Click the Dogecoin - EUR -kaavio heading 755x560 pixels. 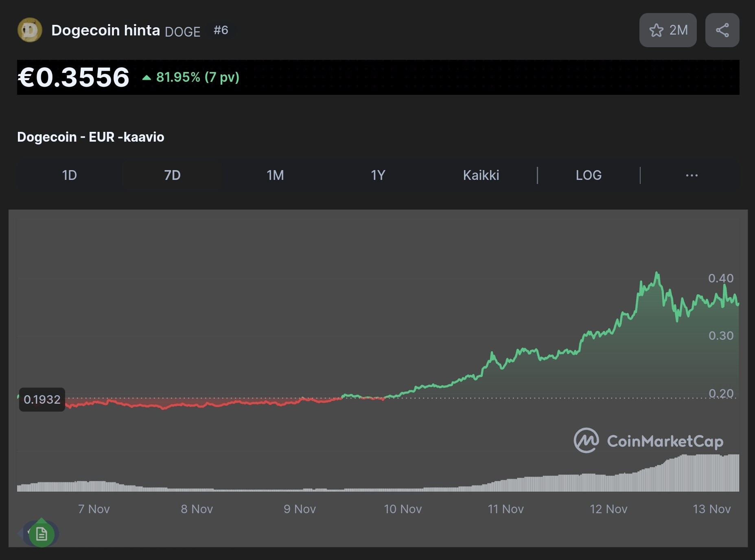coord(91,137)
